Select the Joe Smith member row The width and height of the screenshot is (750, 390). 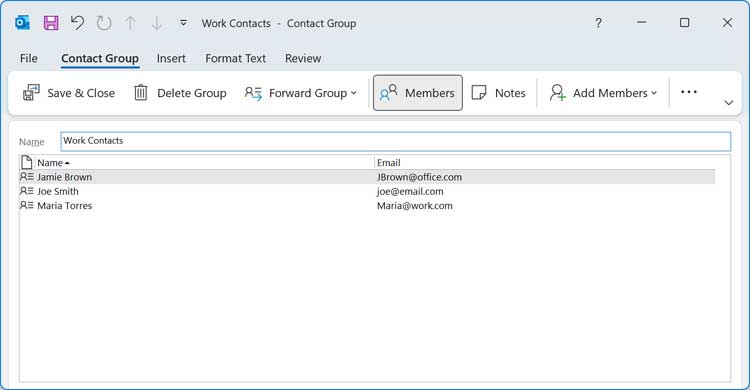pos(367,191)
